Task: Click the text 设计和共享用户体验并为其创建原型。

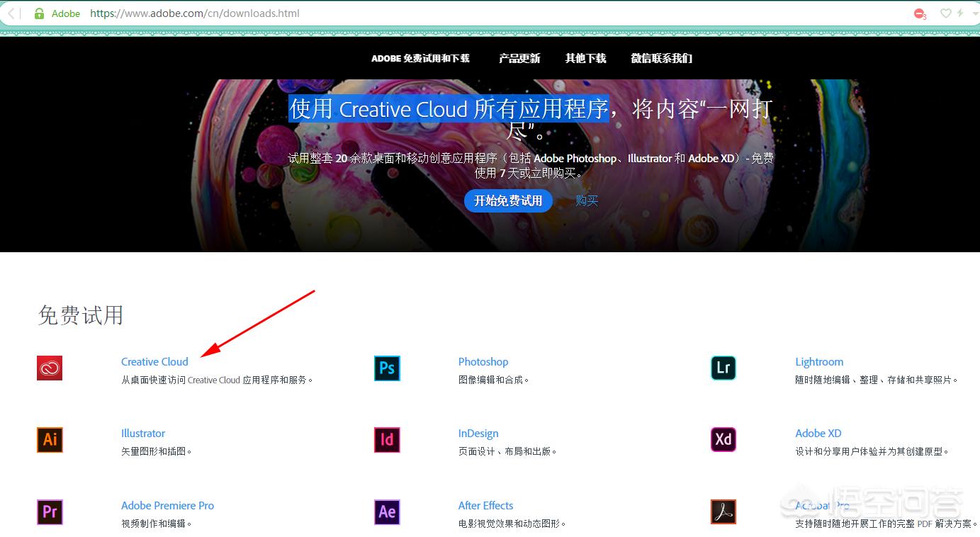Action: click(872, 451)
